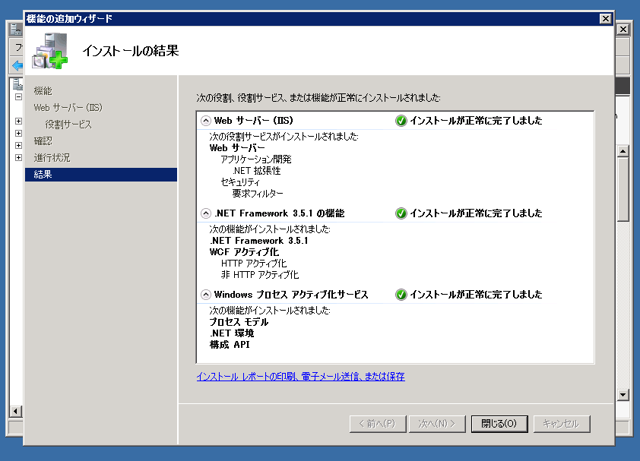Collapse the .NET Framework 3.5.1 の機能 section
Screen dimensions: 640x461
[206, 213]
